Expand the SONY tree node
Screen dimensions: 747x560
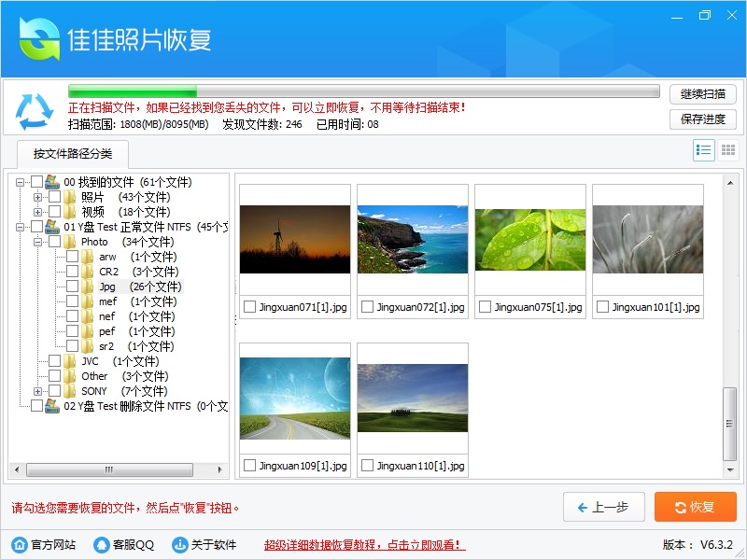coord(37,391)
